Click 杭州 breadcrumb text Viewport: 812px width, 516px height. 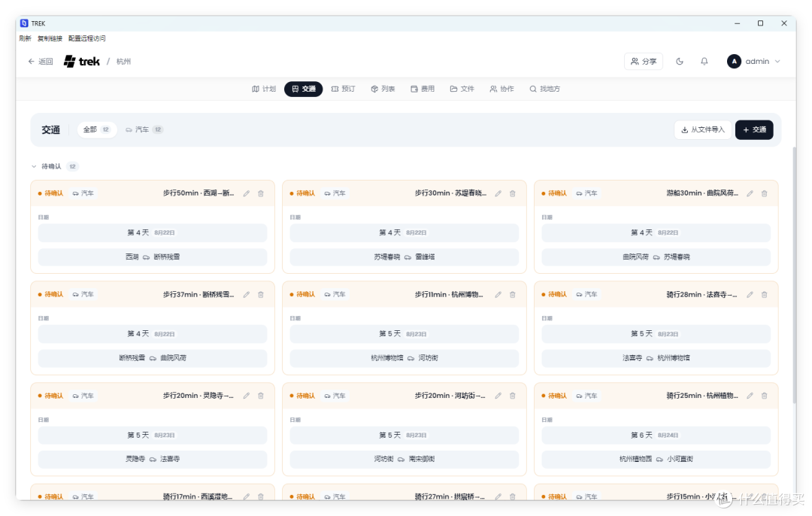123,62
